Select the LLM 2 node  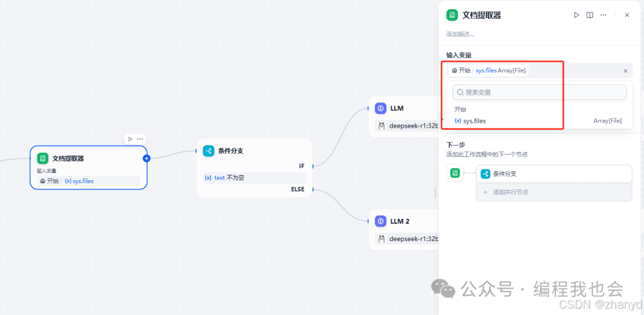pyautogui.click(x=400, y=221)
